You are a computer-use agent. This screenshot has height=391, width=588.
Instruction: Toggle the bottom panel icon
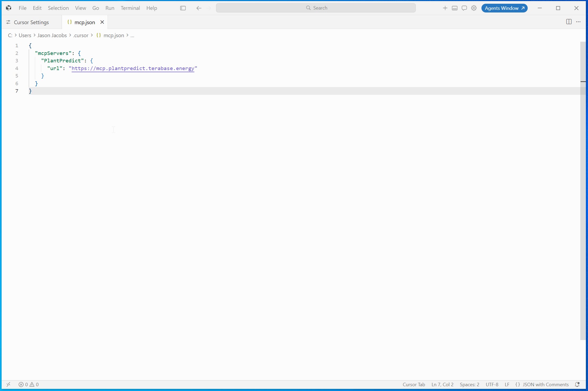[455, 8]
